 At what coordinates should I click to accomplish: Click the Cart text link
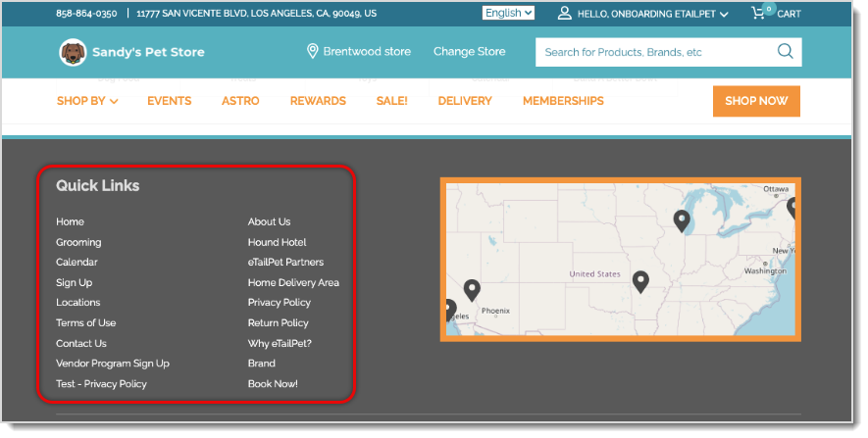click(x=789, y=14)
